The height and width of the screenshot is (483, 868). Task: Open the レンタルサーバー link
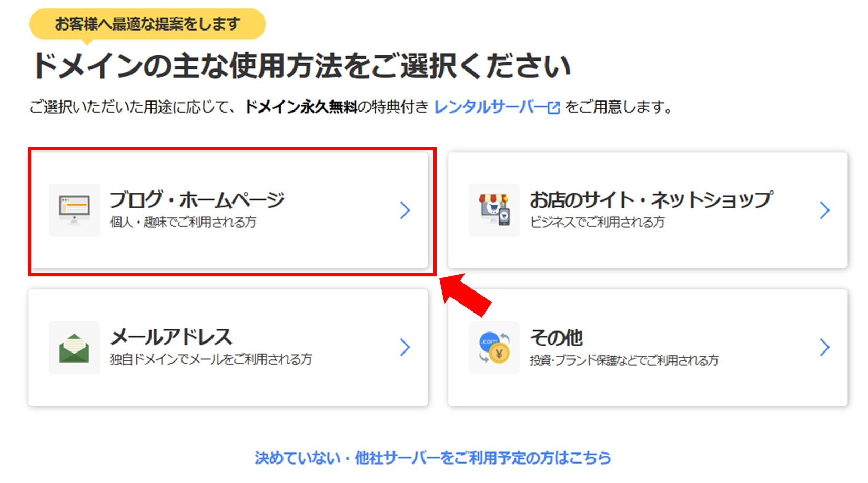pyautogui.click(x=497, y=107)
